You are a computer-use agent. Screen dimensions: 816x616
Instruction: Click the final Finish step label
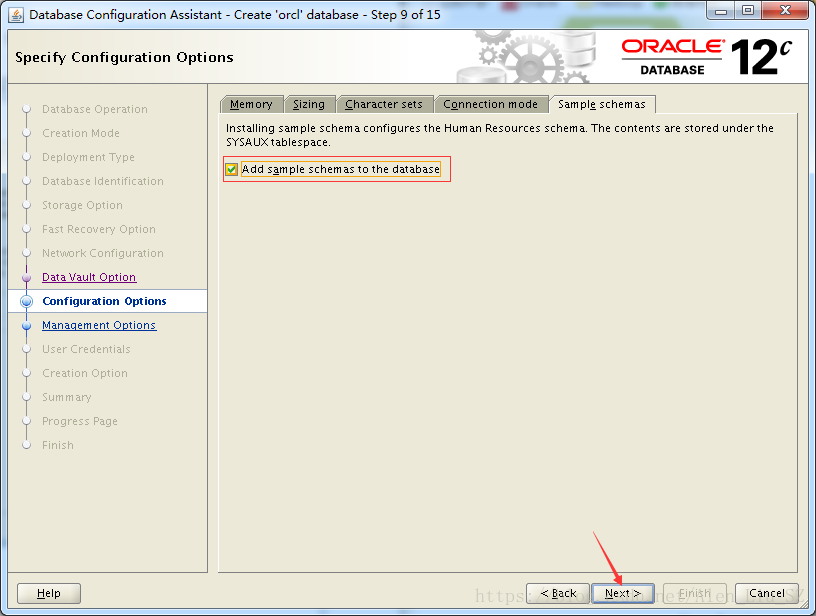click(58, 445)
